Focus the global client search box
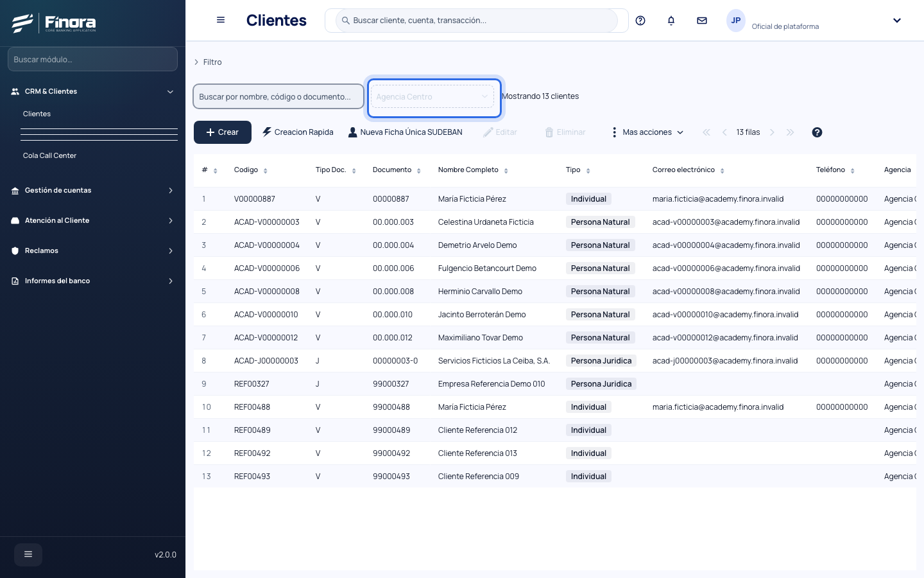Screen dimensions: 924x578 [476, 21]
